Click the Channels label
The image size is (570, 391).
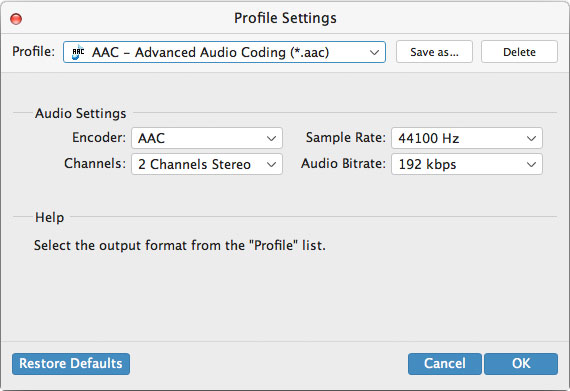95,164
